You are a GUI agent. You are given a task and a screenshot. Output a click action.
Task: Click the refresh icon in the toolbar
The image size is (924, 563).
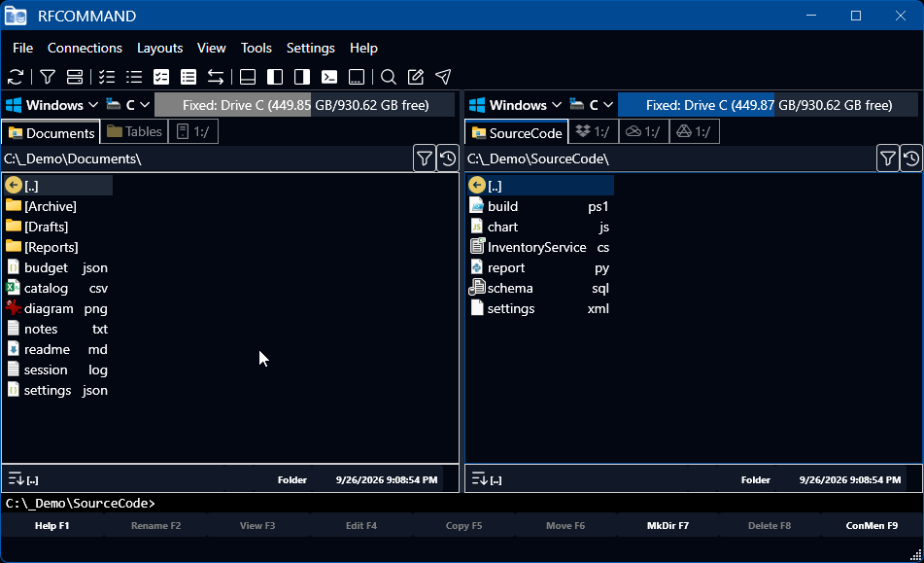click(16, 77)
